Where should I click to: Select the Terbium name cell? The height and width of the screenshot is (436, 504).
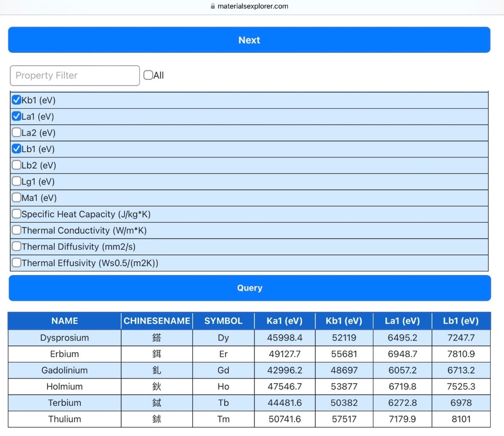coord(64,403)
